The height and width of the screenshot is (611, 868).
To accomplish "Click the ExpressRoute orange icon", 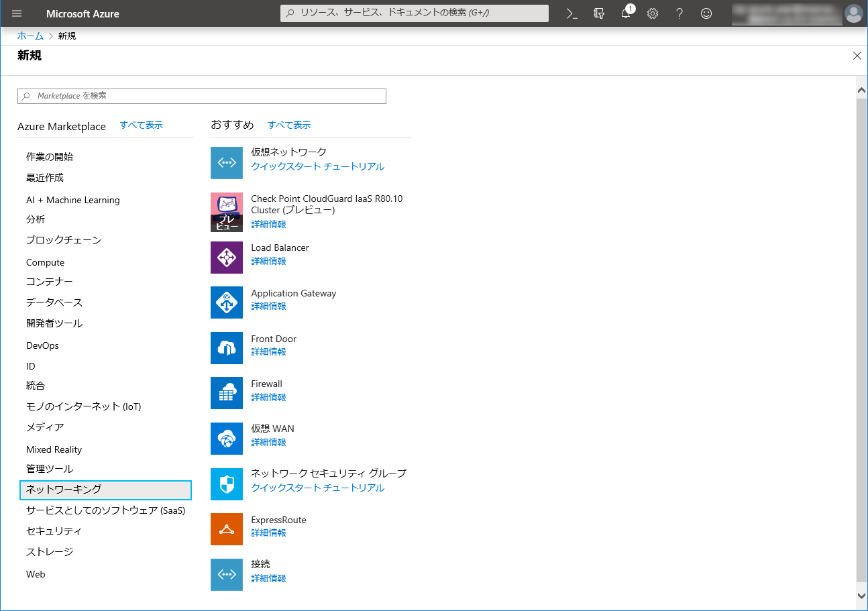I will [x=226, y=529].
